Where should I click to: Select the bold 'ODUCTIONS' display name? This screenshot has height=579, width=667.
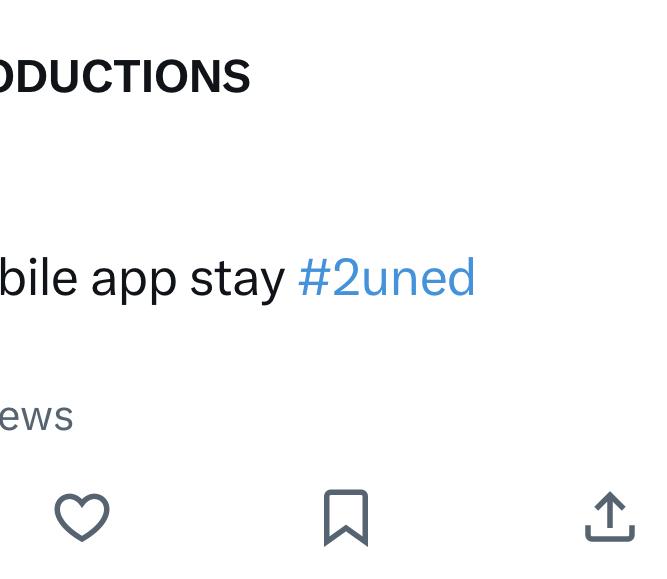pyautogui.click(x=124, y=77)
